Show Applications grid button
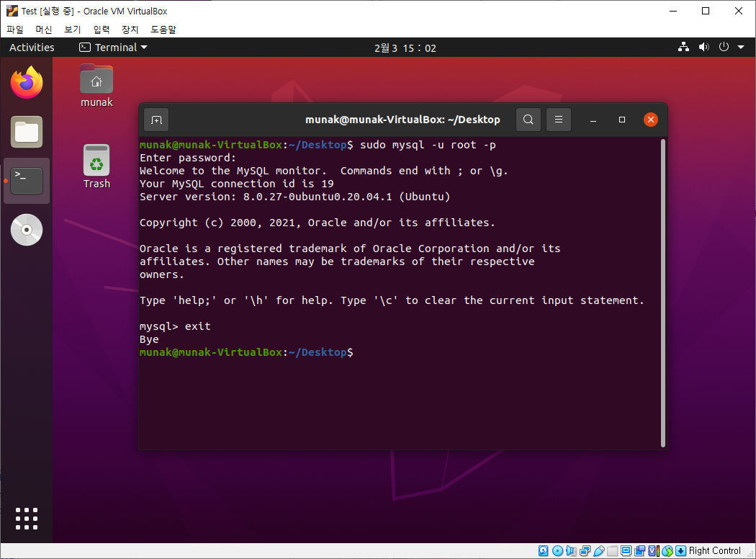The image size is (756, 559). [27, 519]
